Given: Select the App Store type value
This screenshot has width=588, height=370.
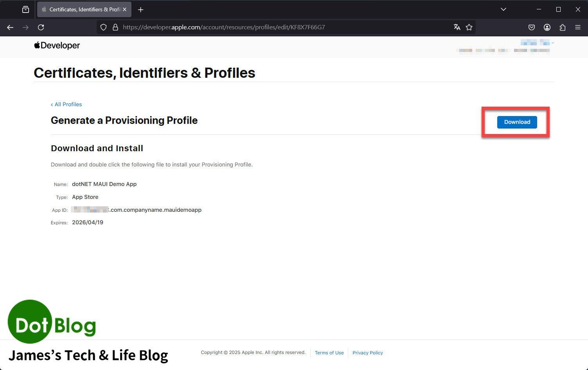Looking at the screenshot, I should click(x=85, y=197).
